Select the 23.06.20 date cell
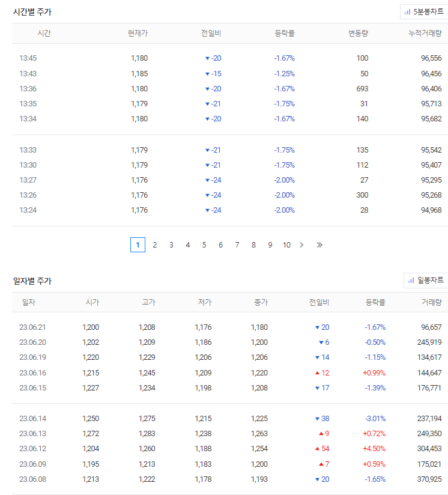Image resolution: width=448 pixels, height=495 pixels. pos(32,342)
